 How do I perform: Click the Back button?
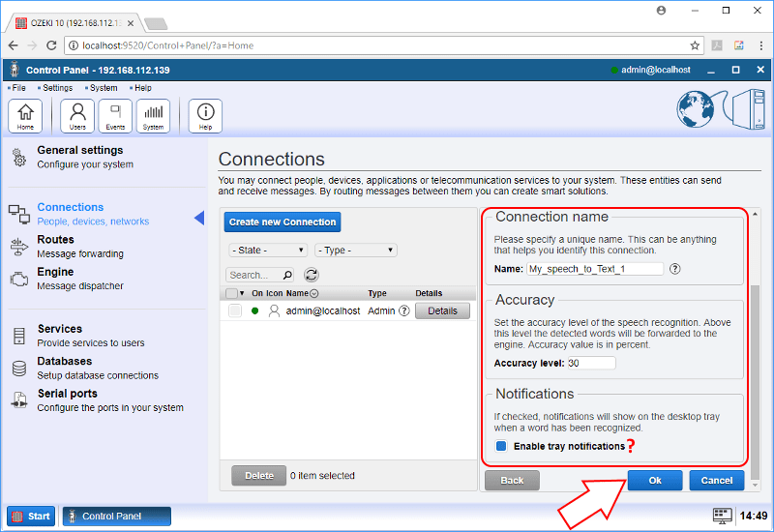tap(512, 480)
